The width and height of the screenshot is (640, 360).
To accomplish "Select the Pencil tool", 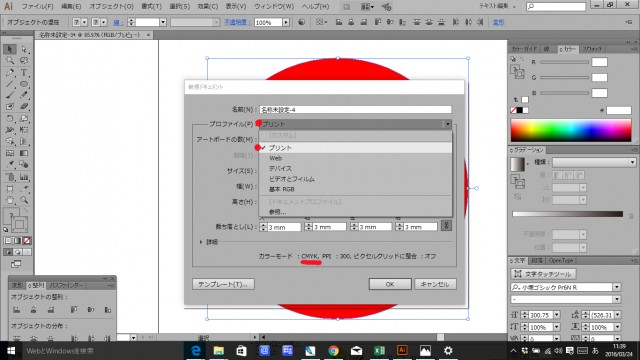I will click(x=24, y=95).
